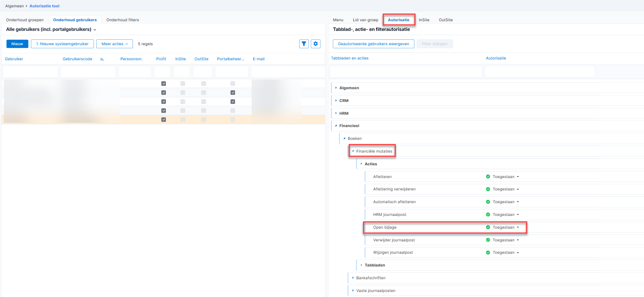
Task: Click green status icon for HRM journaalpost
Action: (x=488, y=214)
